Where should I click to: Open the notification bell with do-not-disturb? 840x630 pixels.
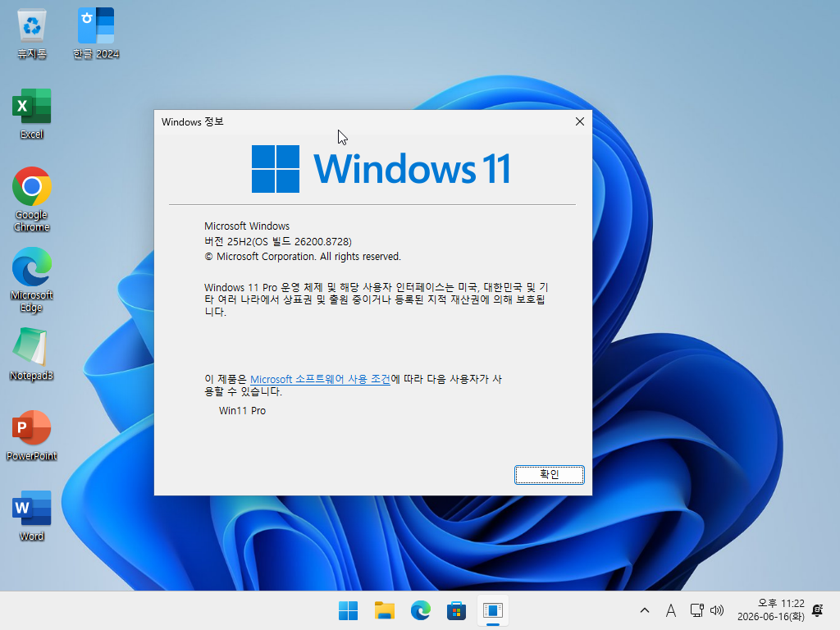click(x=818, y=610)
